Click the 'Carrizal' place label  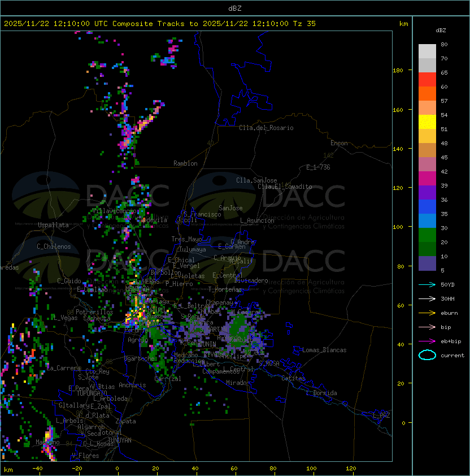click(x=168, y=379)
